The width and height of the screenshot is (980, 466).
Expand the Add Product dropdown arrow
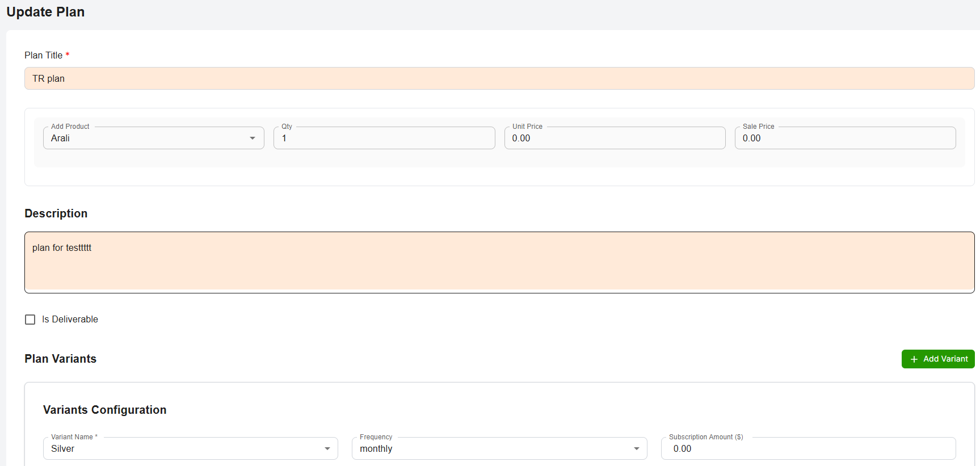point(253,138)
